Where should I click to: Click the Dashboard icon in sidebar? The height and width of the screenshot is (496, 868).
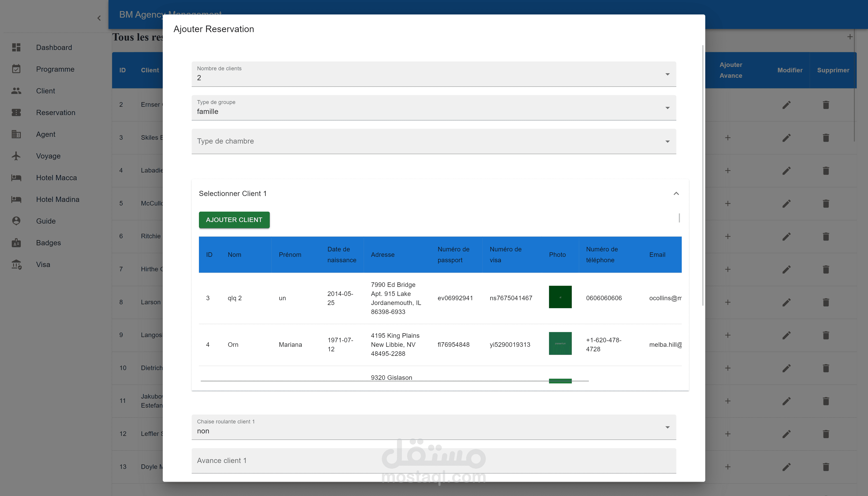pos(16,47)
